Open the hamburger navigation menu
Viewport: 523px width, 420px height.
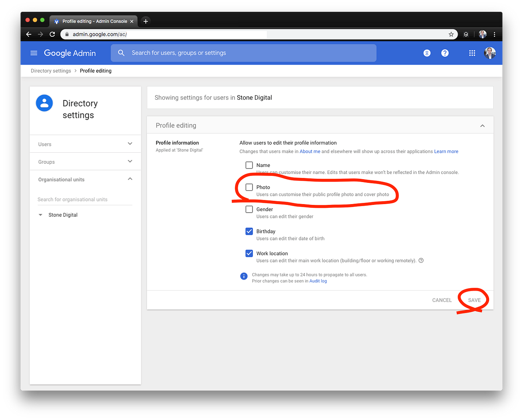[34, 53]
